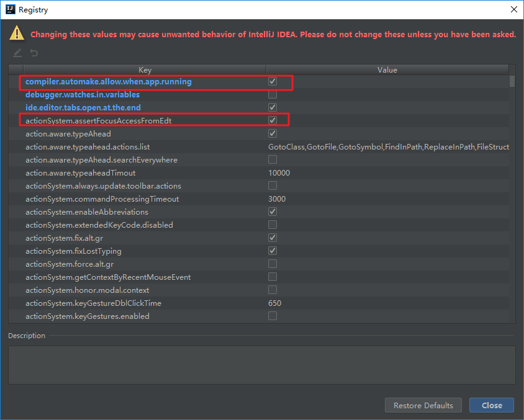This screenshot has height=420, width=524.
Task: Click the red warning message text
Action: click(273, 34)
